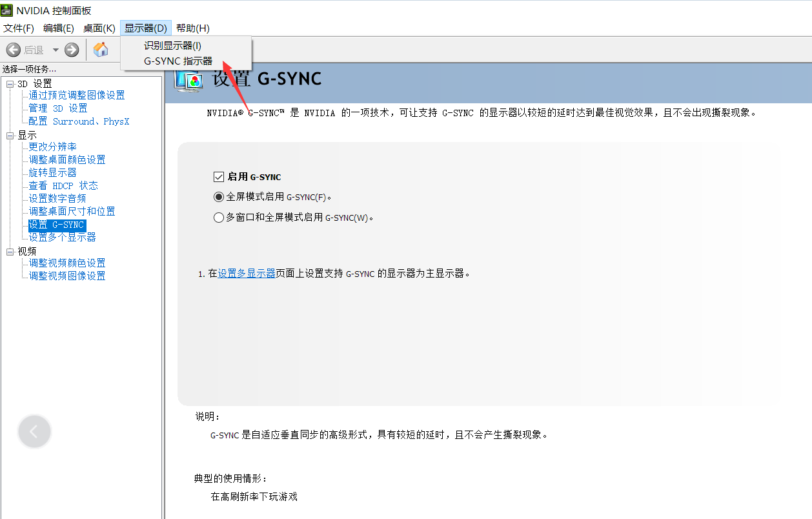Go to the Home page icon
Viewport: 812px width, 519px height.
pos(101,50)
